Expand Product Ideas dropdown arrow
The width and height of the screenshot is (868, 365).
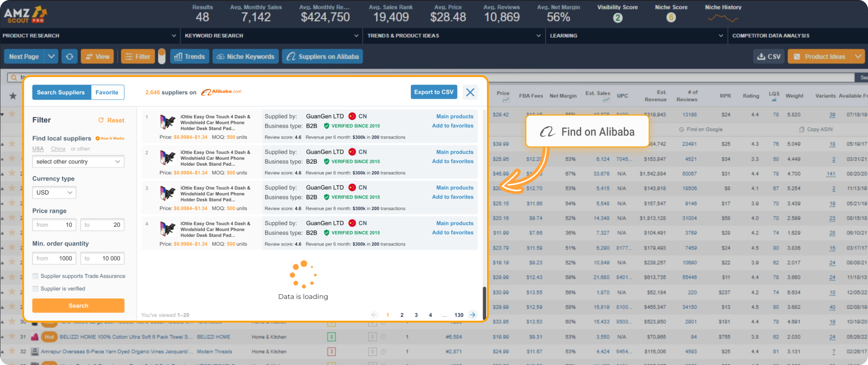(858, 56)
